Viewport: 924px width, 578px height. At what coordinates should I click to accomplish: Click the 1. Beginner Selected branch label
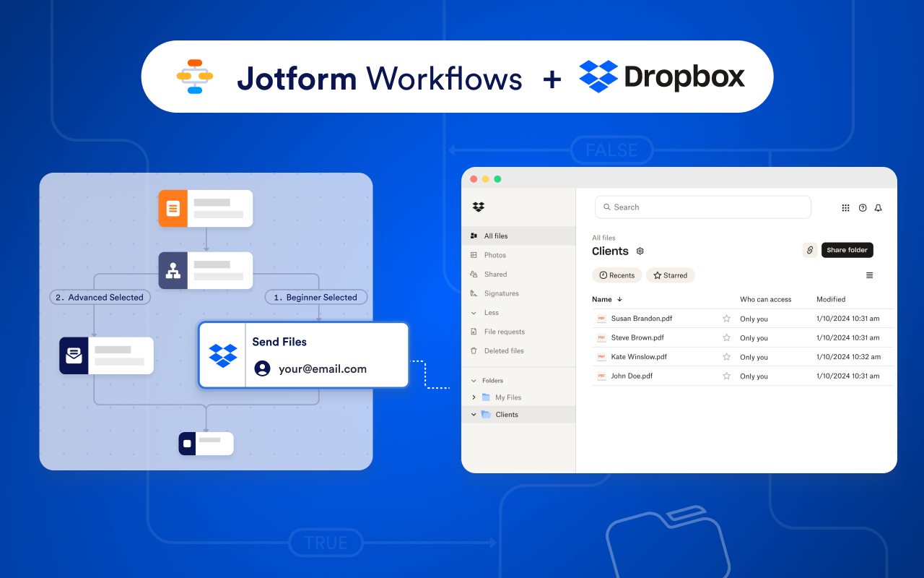click(x=316, y=297)
